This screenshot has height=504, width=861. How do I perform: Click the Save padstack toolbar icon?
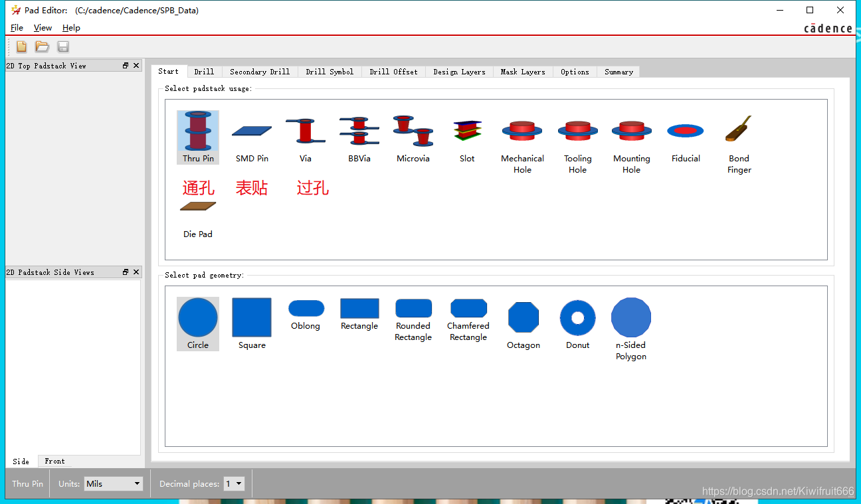coord(63,46)
